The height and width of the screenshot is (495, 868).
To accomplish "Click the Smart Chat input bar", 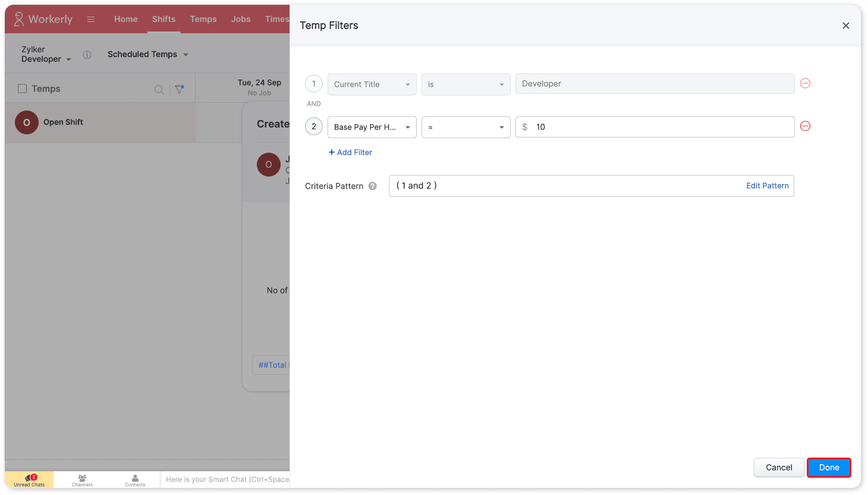I will [225, 480].
